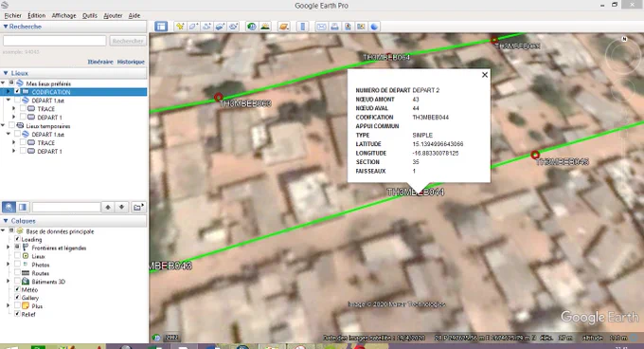Click the email envelope icon
Image resolution: width=644 pixels, height=349 pixels.
(x=321, y=27)
